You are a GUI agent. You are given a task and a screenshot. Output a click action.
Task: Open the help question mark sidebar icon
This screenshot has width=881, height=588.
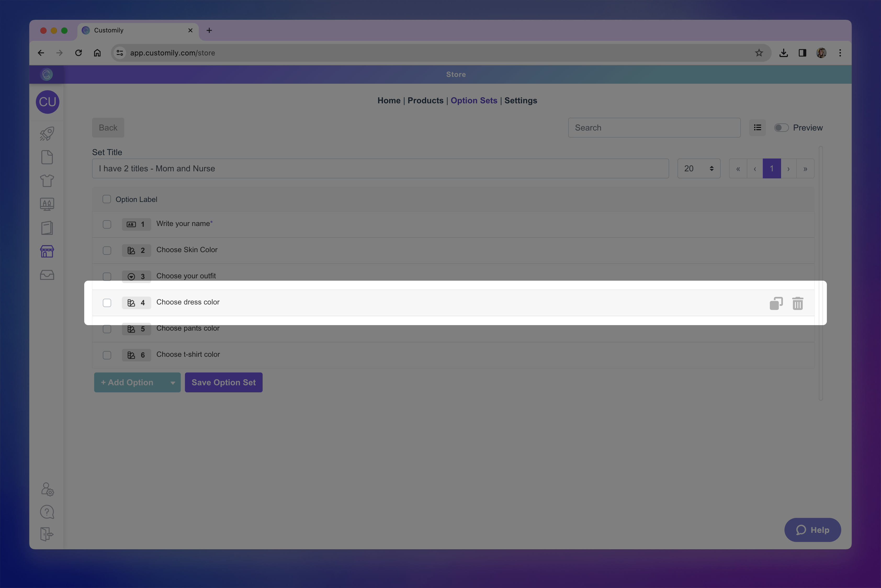tap(47, 512)
